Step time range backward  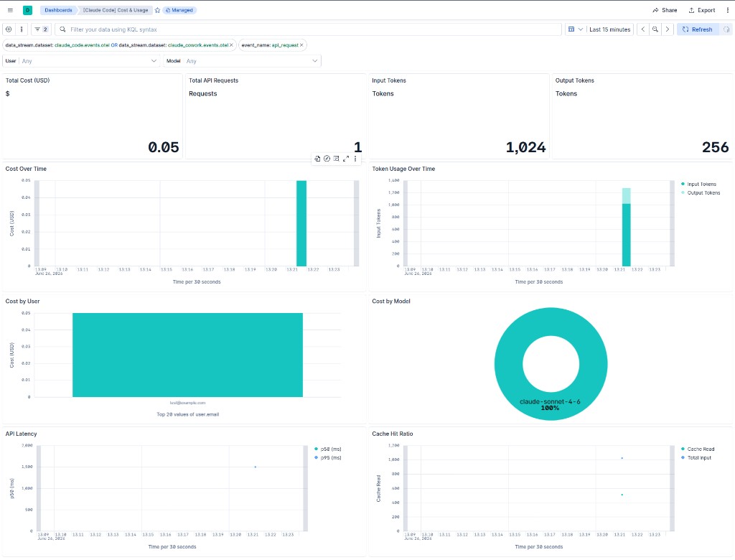(643, 29)
